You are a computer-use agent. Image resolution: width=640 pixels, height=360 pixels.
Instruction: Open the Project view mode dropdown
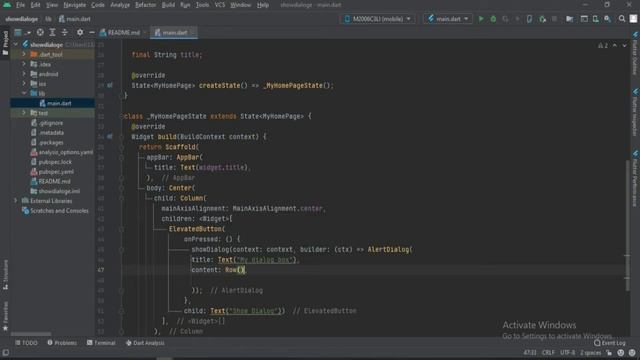pyautogui.click(x=22, y=32)
